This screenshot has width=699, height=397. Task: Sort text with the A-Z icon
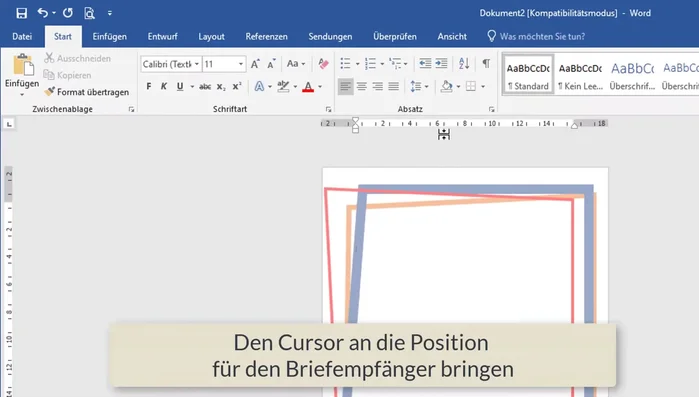464,64
